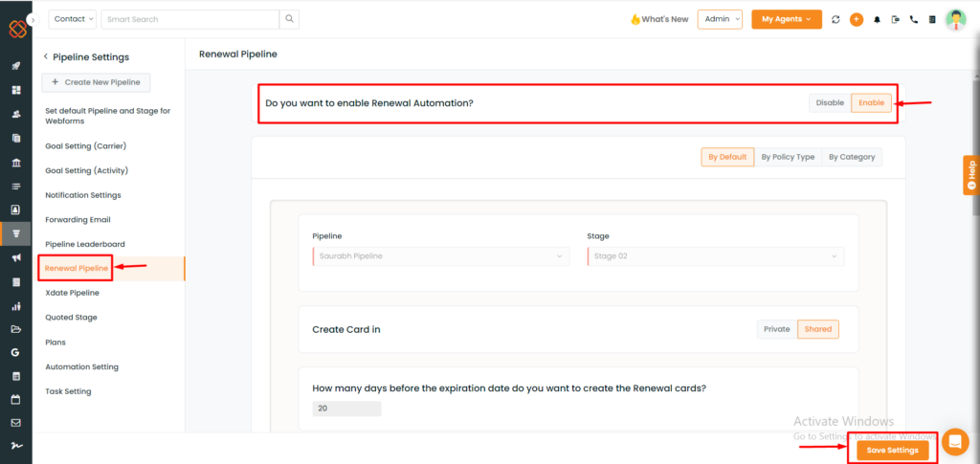
Task: Open Quoted Stage settings
Action: (x=71, y=318)
